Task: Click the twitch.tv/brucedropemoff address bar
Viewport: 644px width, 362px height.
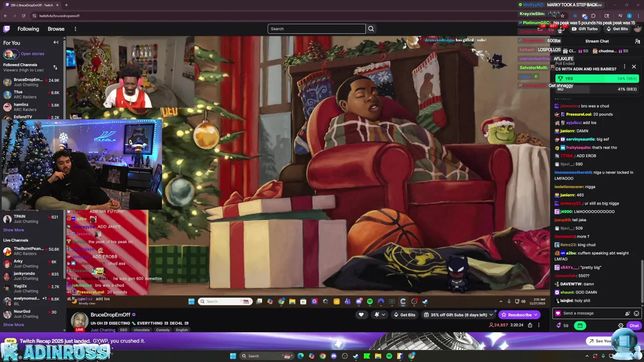Action: click(x=59, y=16)
